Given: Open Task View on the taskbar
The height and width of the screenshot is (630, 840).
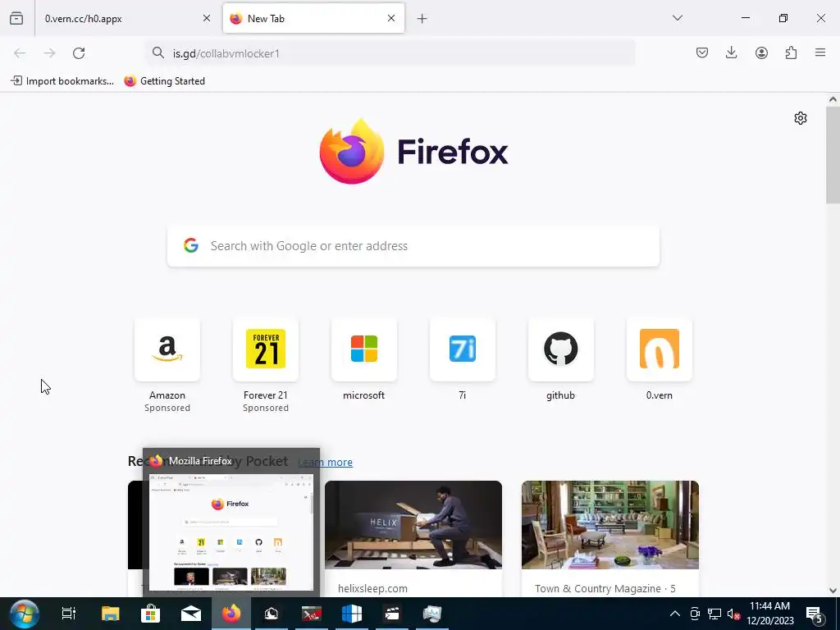Looking at the screenshot, I should coord(69,614).
